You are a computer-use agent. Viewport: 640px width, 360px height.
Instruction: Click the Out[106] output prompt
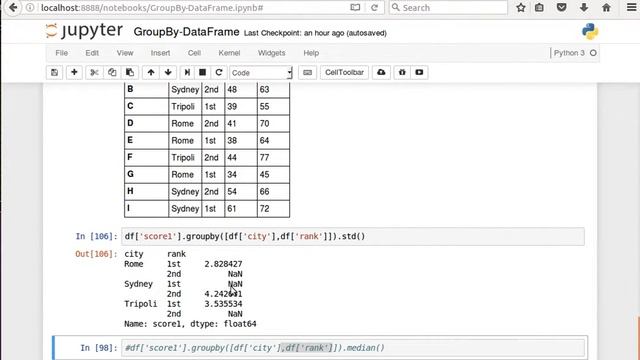point(96,254)
